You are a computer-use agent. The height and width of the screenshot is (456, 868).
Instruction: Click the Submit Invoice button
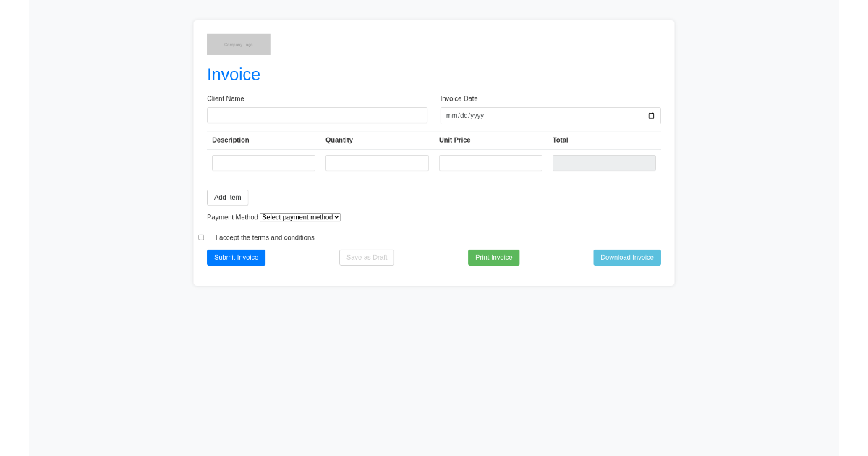[x=236, y=257]
